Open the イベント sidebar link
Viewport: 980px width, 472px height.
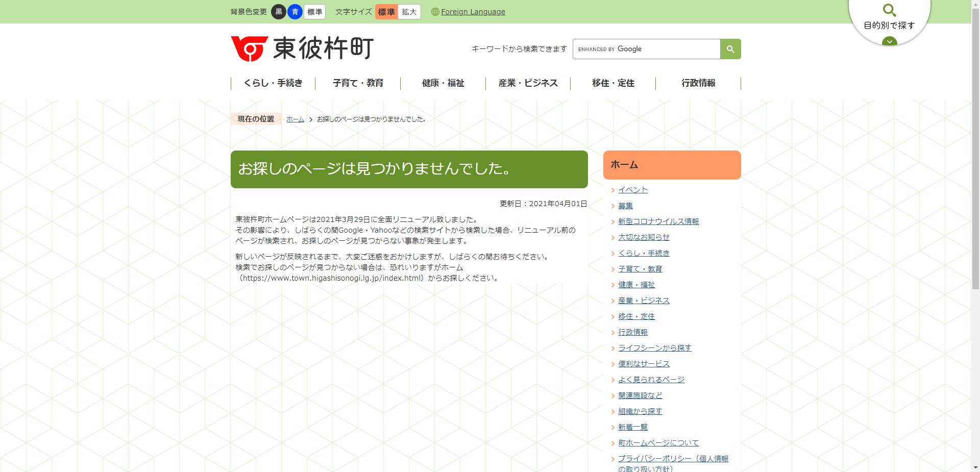[x=632, y=189]
